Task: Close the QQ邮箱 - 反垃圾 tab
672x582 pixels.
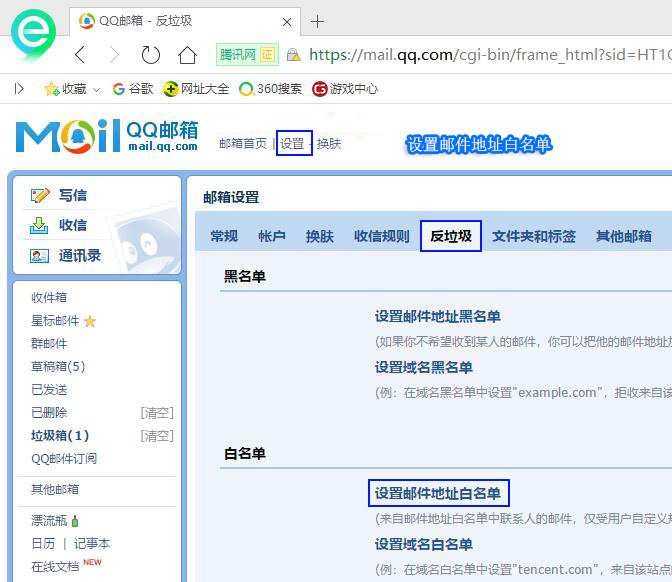Action: [x=287, y=22]
